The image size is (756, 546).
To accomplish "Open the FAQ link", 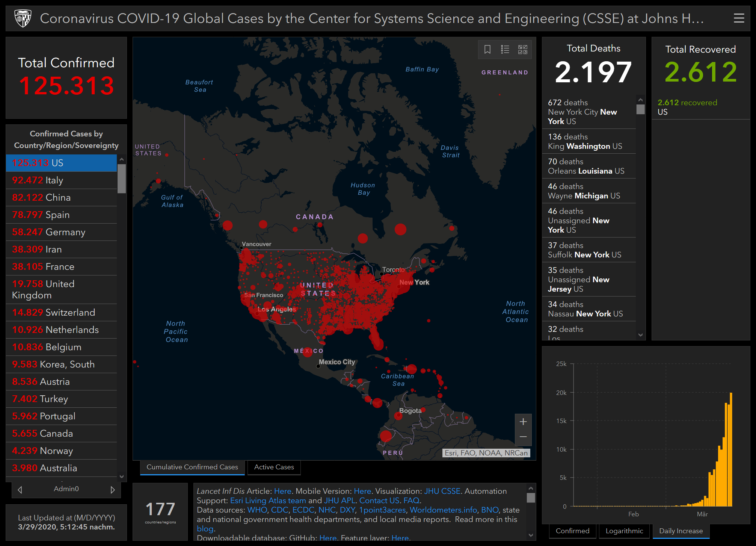I will coord(411,501).
